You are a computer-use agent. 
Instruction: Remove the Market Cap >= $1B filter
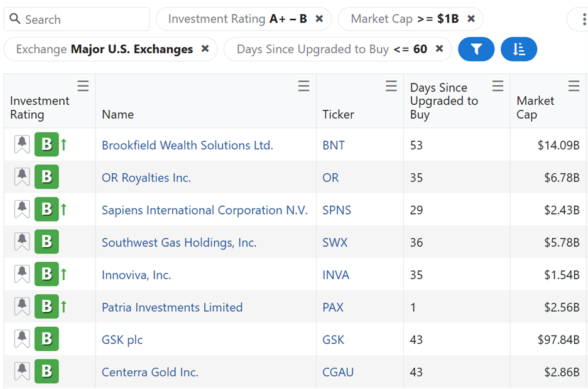(x=471, y=19)
